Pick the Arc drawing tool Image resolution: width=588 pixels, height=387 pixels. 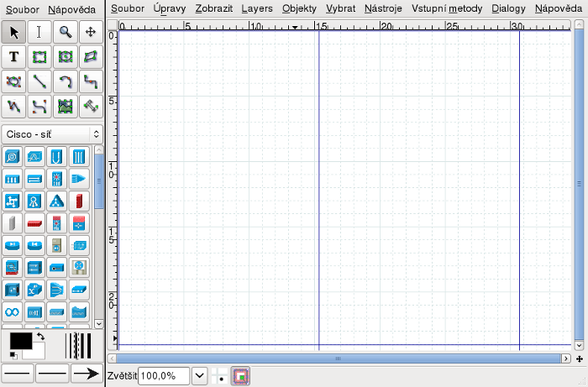[65, 81]
